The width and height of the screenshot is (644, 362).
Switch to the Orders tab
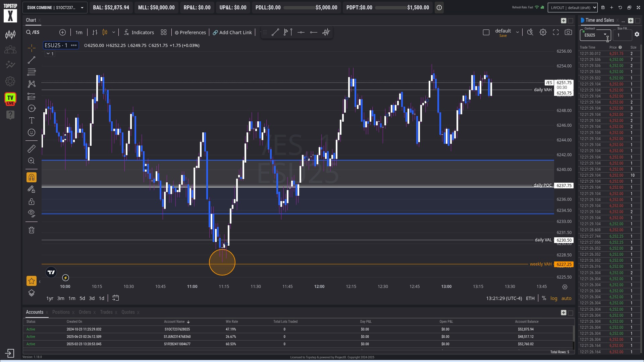(85, 312)
